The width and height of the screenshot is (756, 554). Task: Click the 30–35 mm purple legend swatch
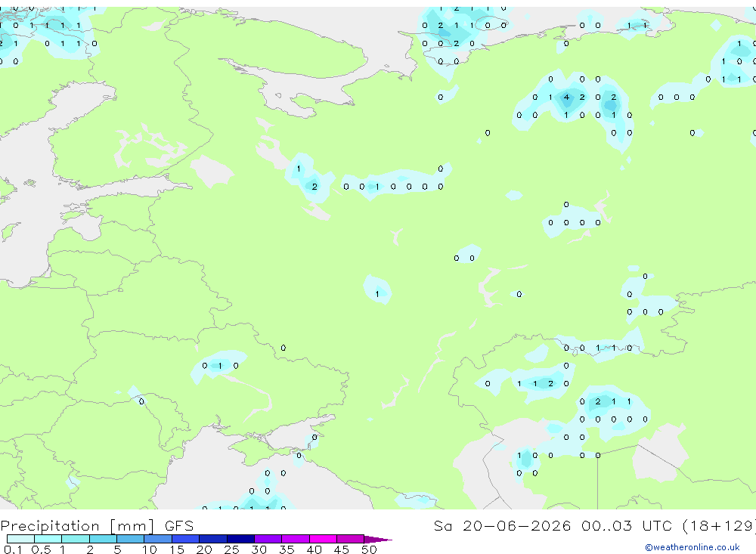point(268,539)
